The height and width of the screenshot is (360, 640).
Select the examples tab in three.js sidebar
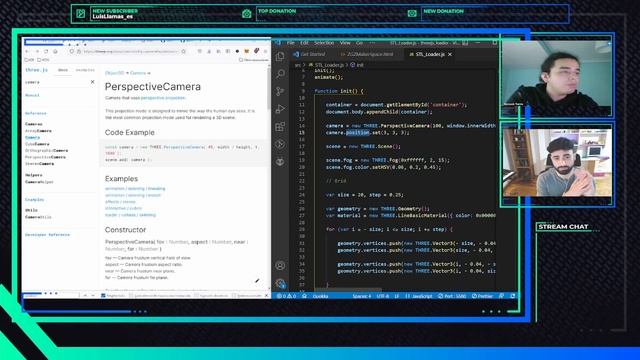85,70
